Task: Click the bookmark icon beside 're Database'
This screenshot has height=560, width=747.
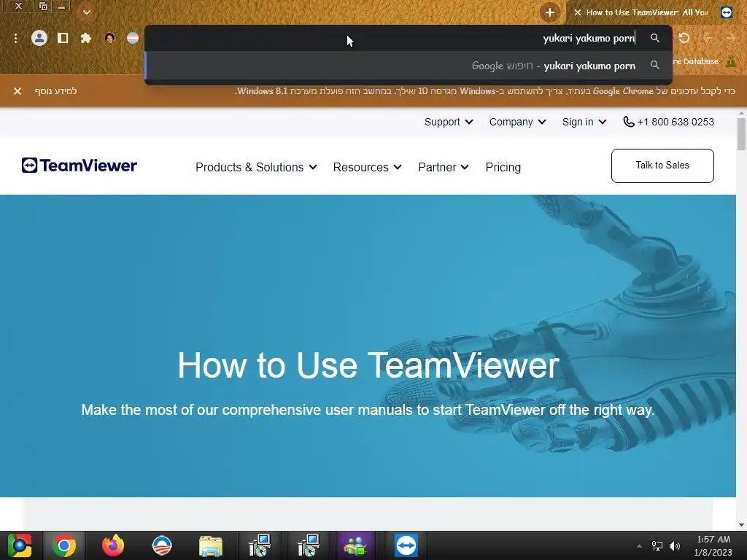Action: pyautogui.click(x=731, y=61)
